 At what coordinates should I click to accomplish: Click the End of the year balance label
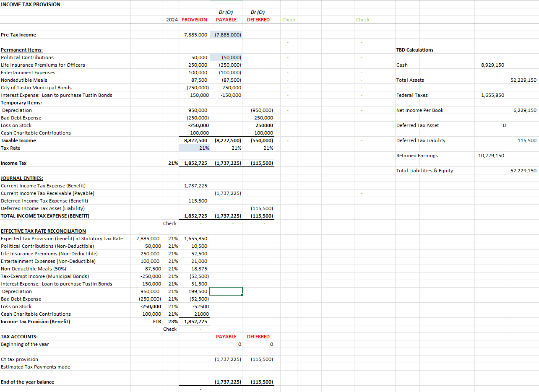pos(27,382)
